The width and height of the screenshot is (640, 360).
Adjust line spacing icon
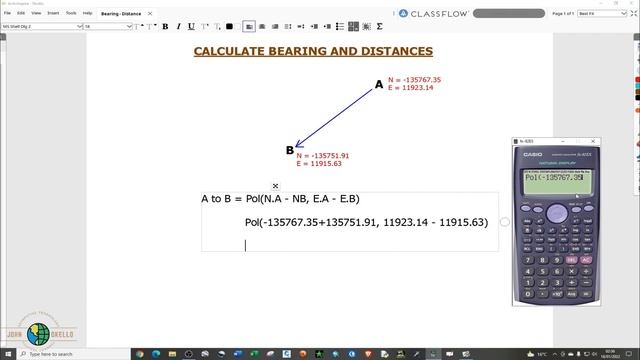click(x=288, y=27)
